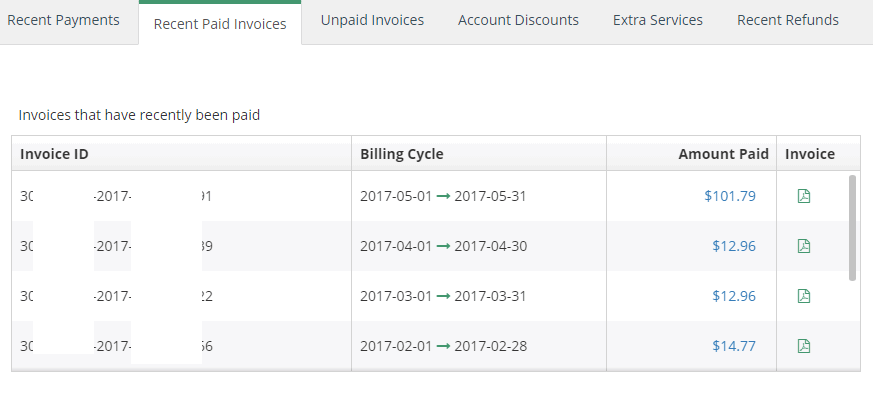Go to the Account Discounts tab
Viewport: 873px width, 395px height.
[x=518, y=20]
